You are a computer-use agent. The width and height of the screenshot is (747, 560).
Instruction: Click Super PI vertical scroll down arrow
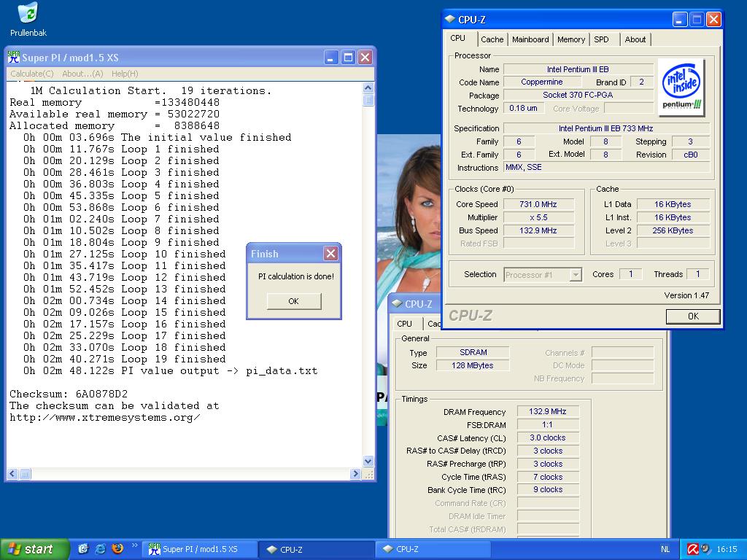(368, 461)
